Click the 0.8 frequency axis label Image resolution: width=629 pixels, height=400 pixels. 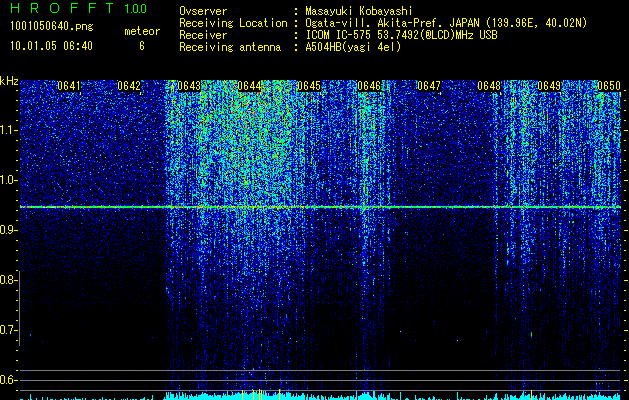(8, 280)
